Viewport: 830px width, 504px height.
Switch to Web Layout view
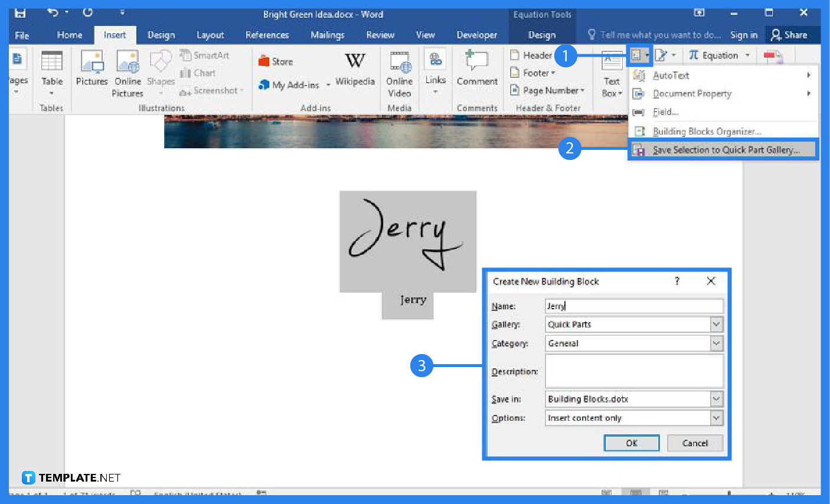[664, 493]
